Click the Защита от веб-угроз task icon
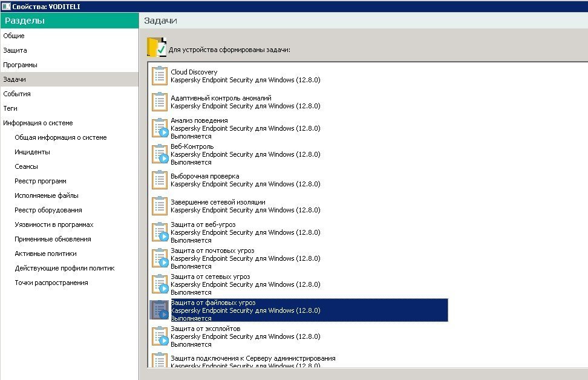The width and height of the screenshot is (588, 380). point(159,232)
